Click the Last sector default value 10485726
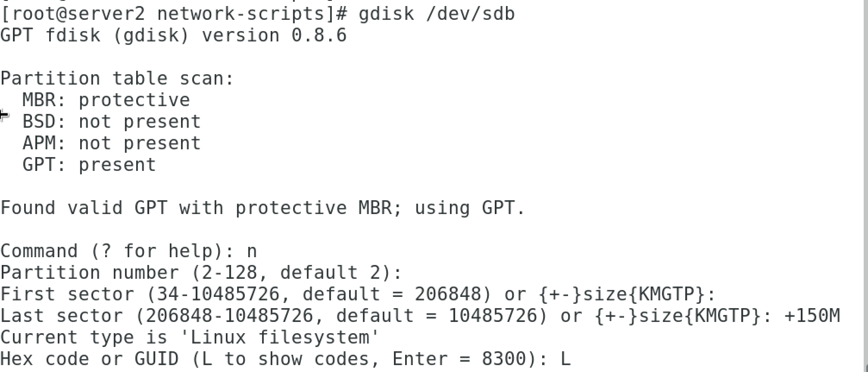Viewport: 868px width, 372px height. pos(493,316)
